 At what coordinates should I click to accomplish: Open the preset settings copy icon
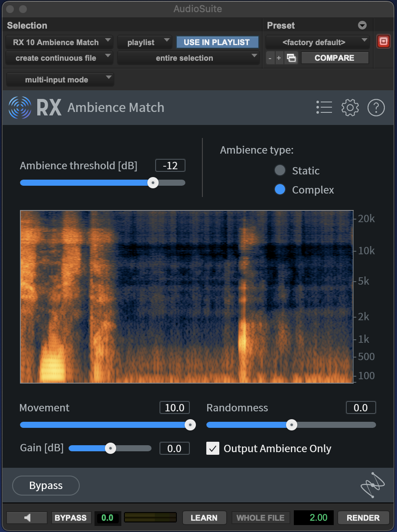(x=292, y=58)
